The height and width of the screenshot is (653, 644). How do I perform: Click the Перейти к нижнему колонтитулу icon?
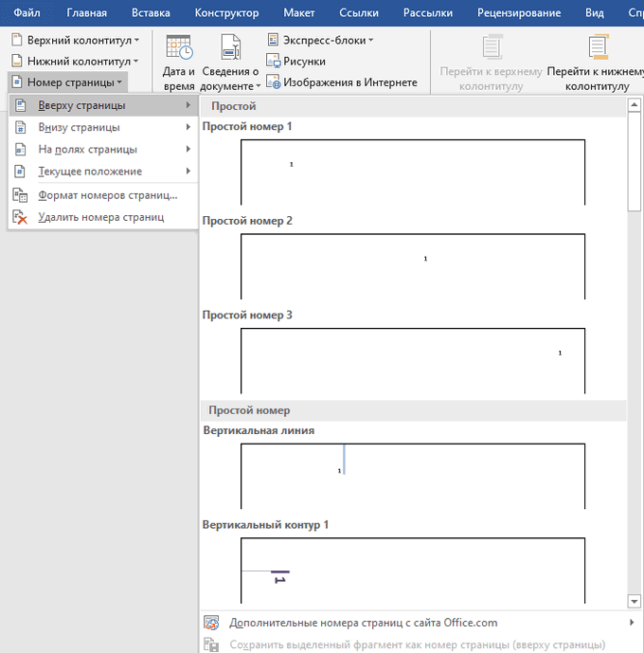tap(599, 46)
